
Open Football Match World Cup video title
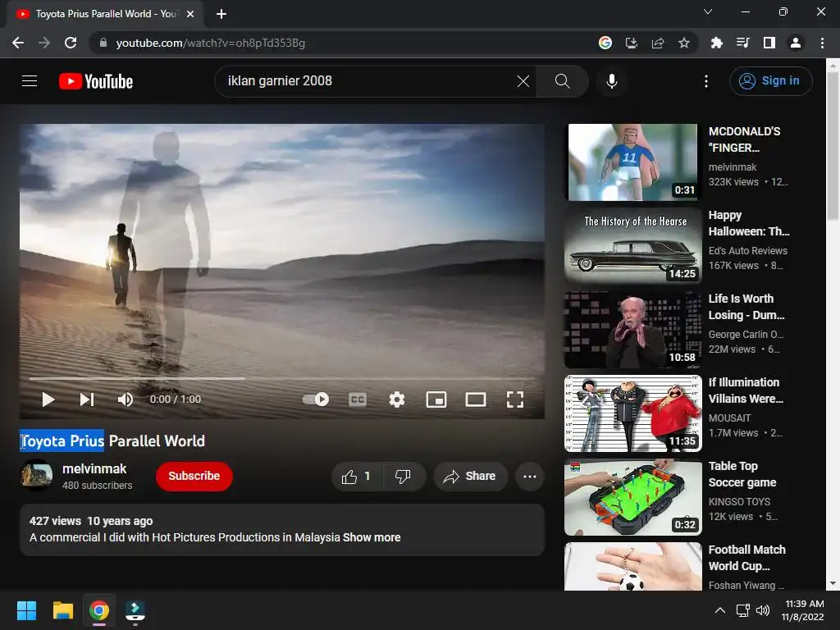746,558
